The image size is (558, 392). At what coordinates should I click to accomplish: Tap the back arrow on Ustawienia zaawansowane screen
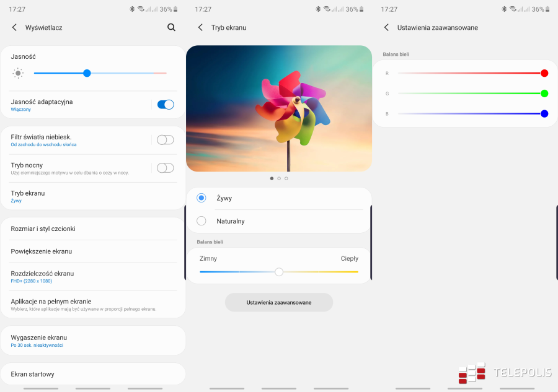[x=386, y=27]
